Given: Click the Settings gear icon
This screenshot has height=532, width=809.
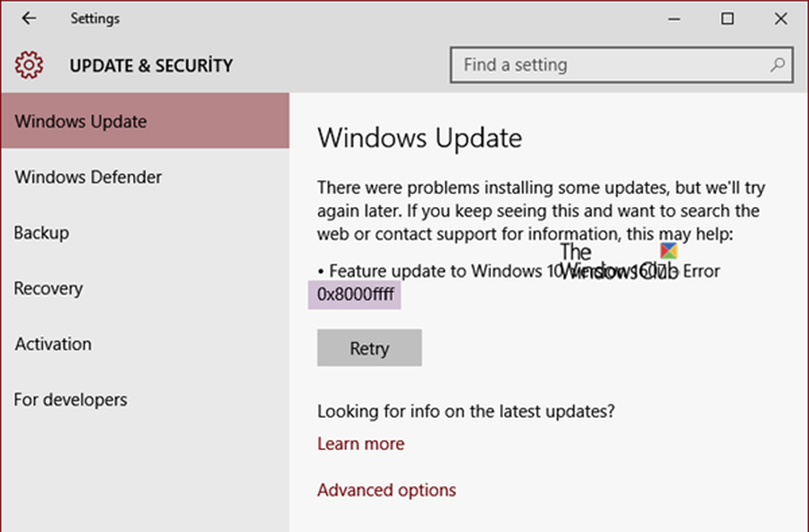Looking at the screenshot, I should 28,65.
